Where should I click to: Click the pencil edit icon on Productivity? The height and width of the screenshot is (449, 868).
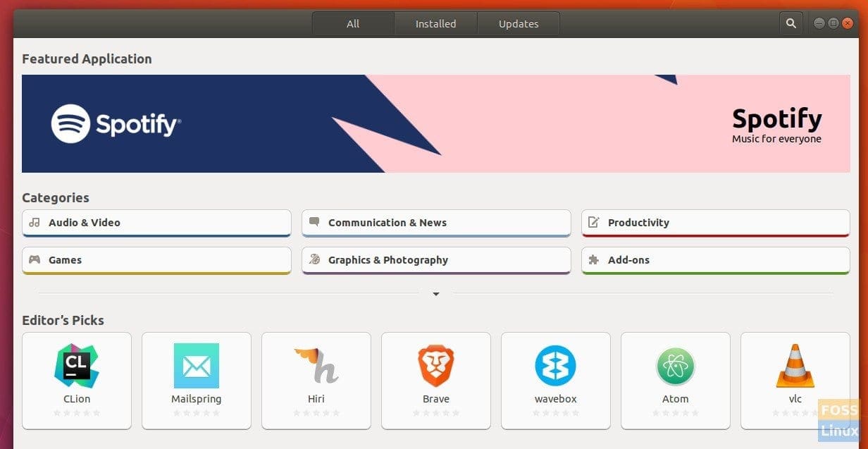point(593,222)
